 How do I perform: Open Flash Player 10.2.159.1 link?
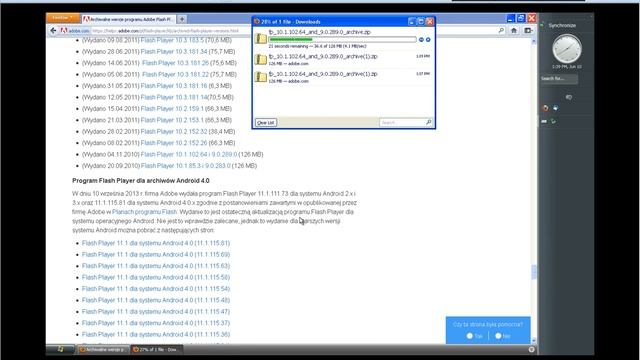tap(172, 109)
